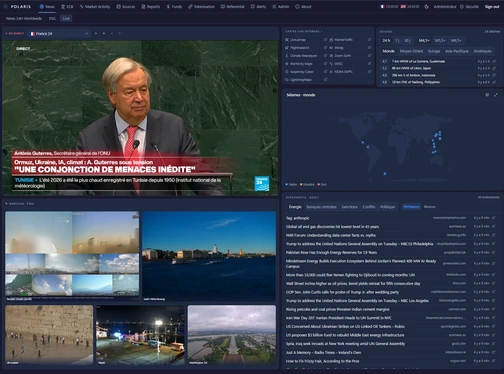The image size is (504, 374).
Task: Open the News menu
Action: (x=47, y=6)
